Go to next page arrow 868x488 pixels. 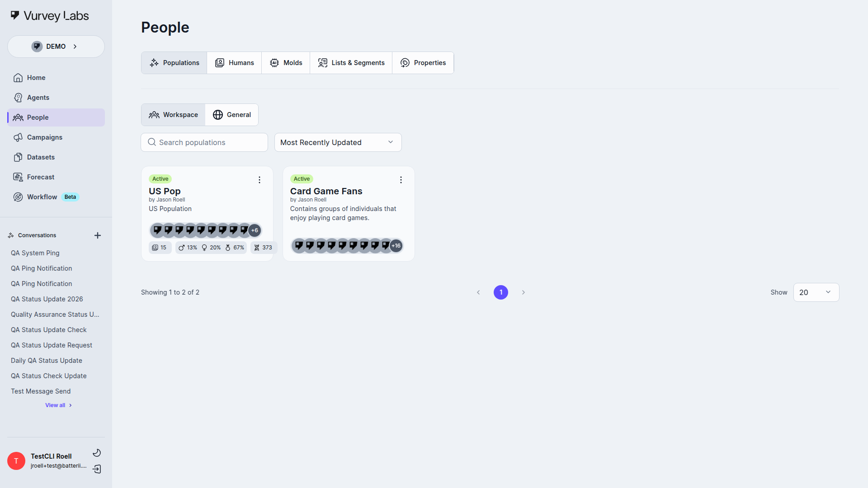pos(524,292)
